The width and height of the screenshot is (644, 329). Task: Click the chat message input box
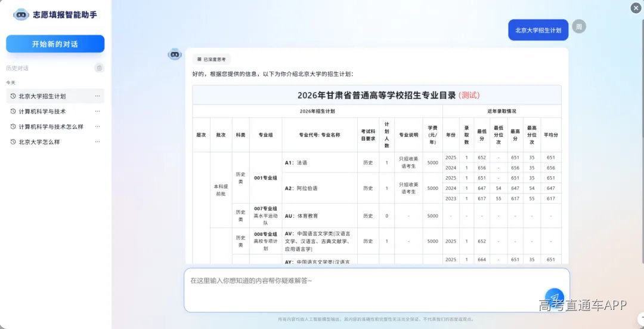tap(377, 290)
